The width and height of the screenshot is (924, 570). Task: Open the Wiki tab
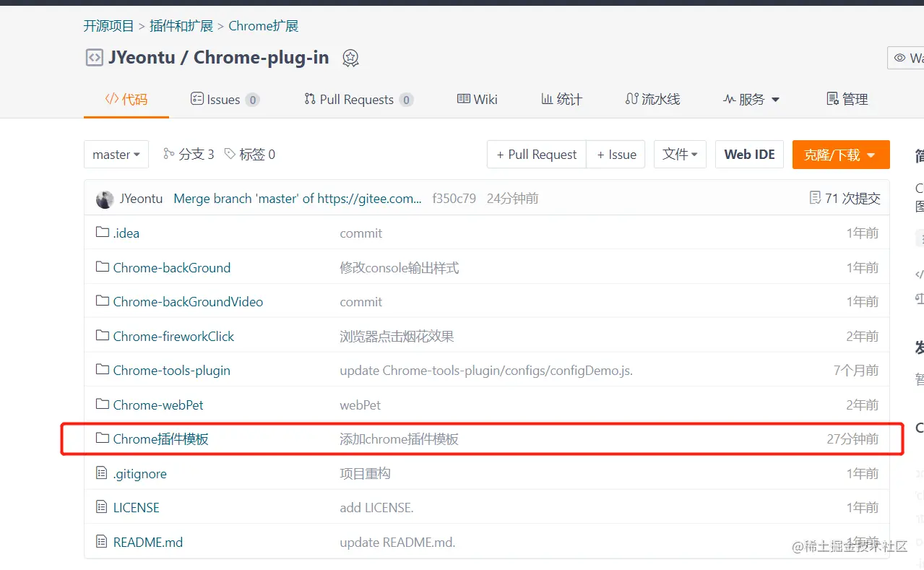[478, 100]
